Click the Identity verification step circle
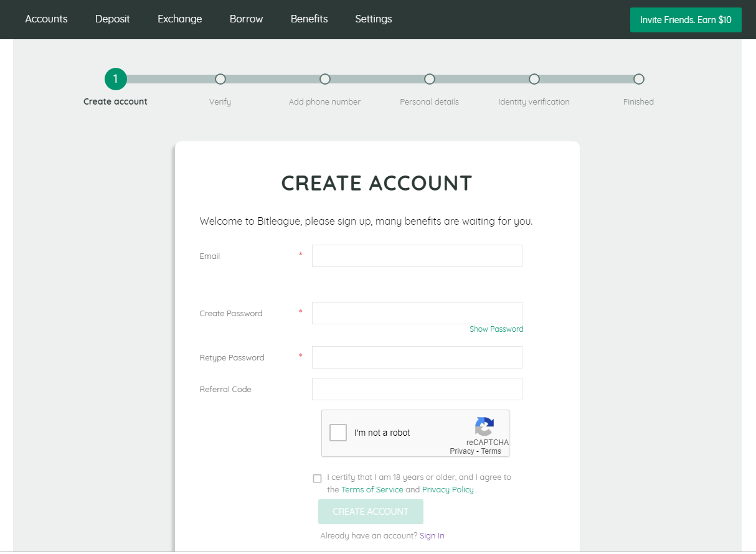The height and width of the screenshot is (554, 756). (534, 79)
